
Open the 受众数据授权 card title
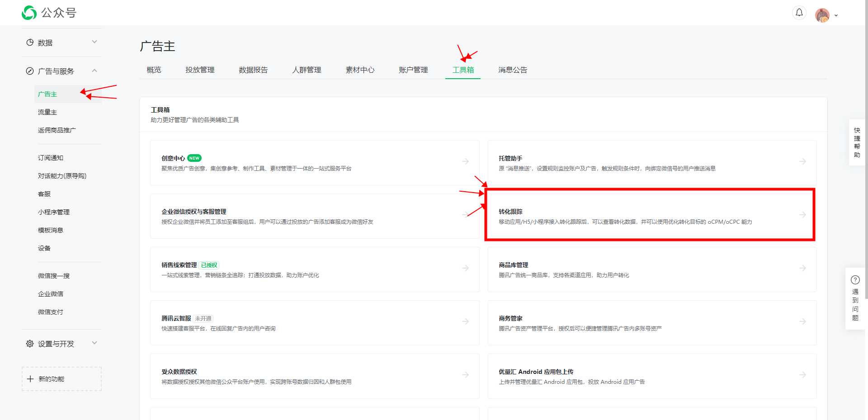click(x=179, y=372)
